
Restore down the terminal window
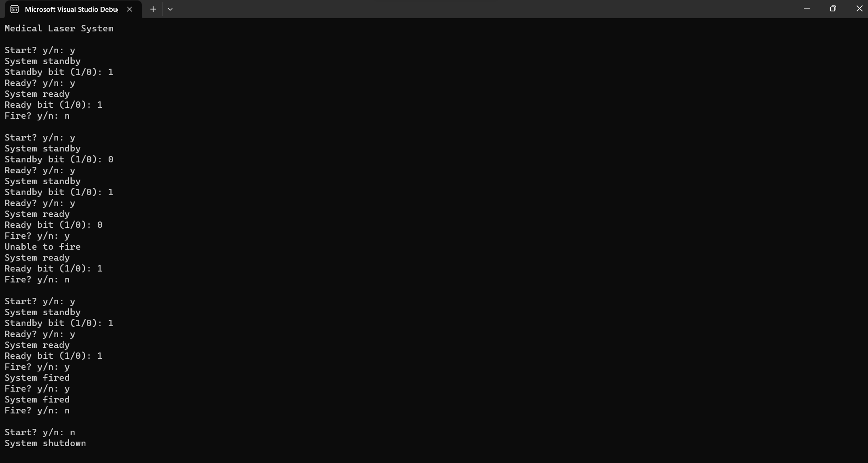click(833, 9)
